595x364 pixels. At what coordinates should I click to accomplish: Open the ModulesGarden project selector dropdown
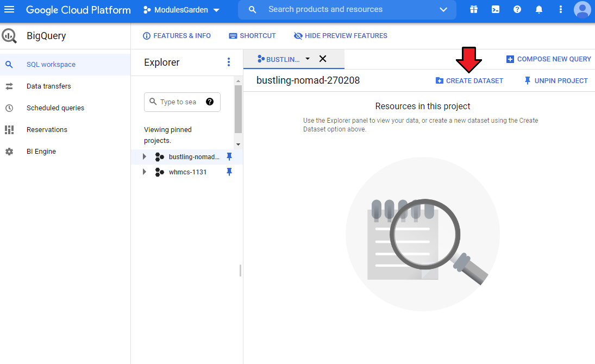point(181,10)
